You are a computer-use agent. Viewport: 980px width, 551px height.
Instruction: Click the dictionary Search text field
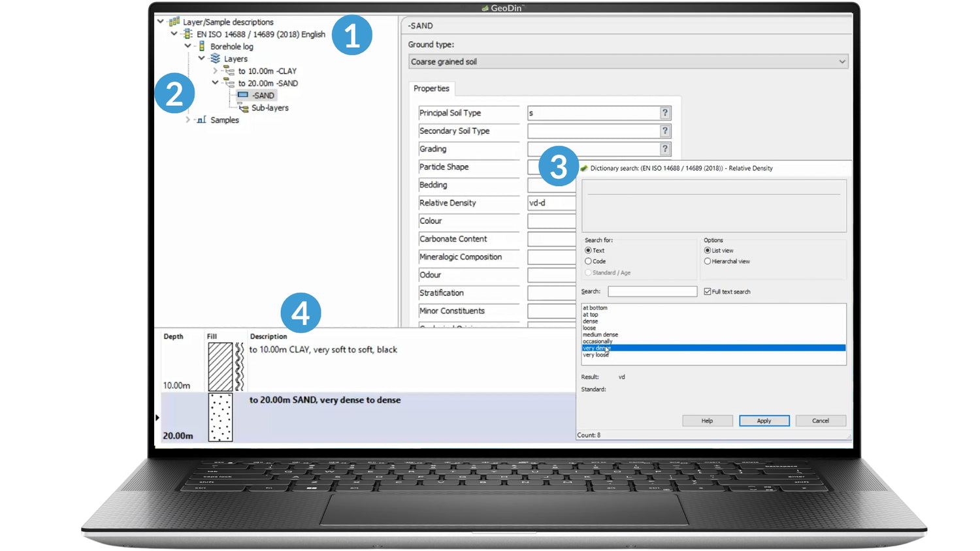tap(652, 292)
